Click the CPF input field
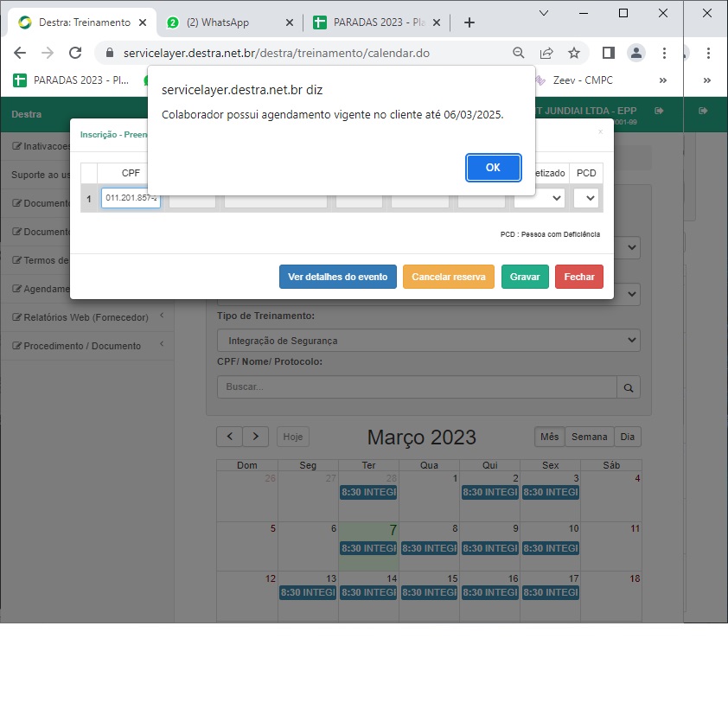The height and width of the screenshot is (728, 728). point(131,198)
